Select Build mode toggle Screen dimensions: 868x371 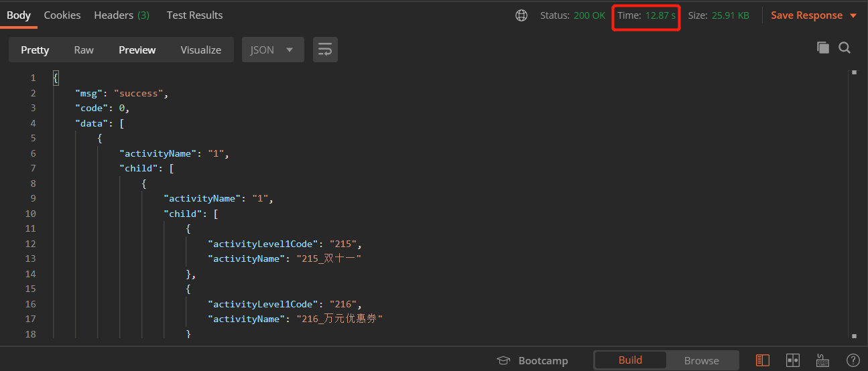tap(630, 360)
